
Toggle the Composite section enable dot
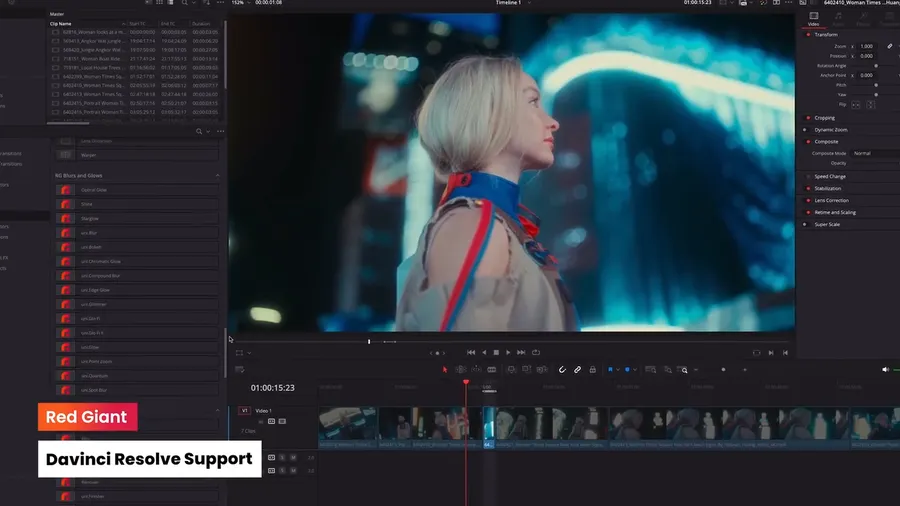(x=808, y=142)
